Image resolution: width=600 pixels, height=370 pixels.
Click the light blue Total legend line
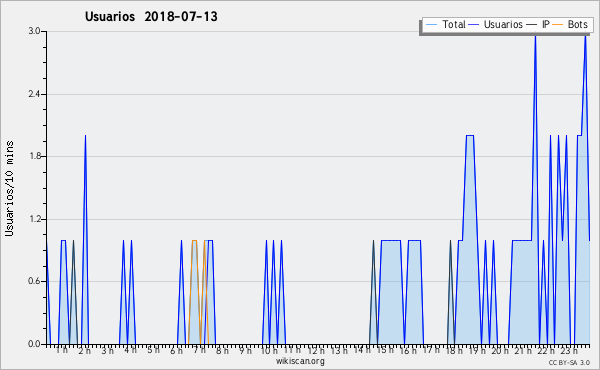pos(431,25)
